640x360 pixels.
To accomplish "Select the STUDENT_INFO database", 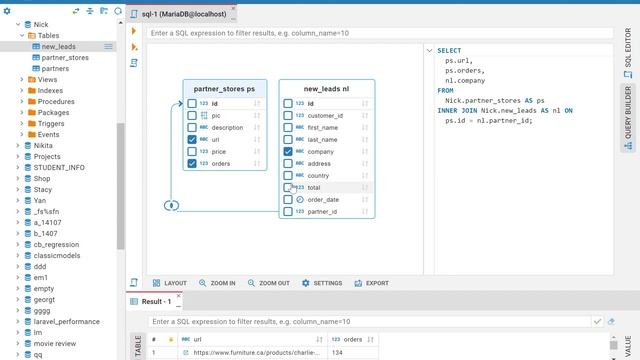I will click(59, 167).
